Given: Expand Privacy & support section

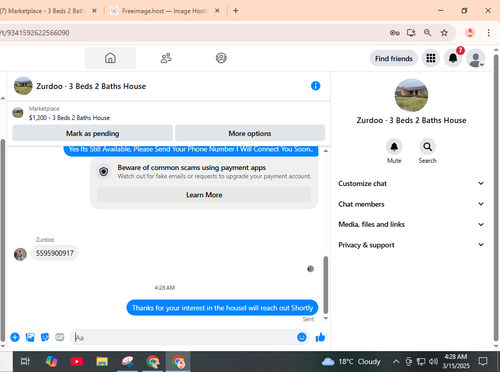Looking at the screenshot, I should pos(411,245).
